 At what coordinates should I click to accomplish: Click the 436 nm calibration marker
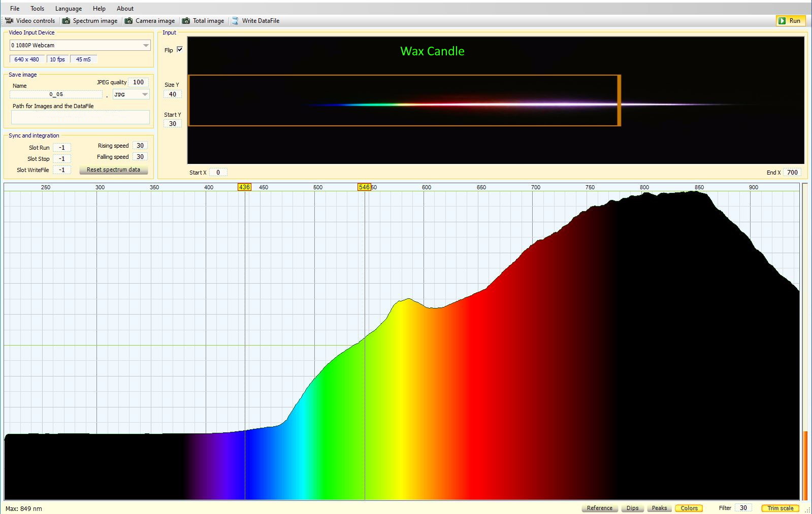pos(244,187)
